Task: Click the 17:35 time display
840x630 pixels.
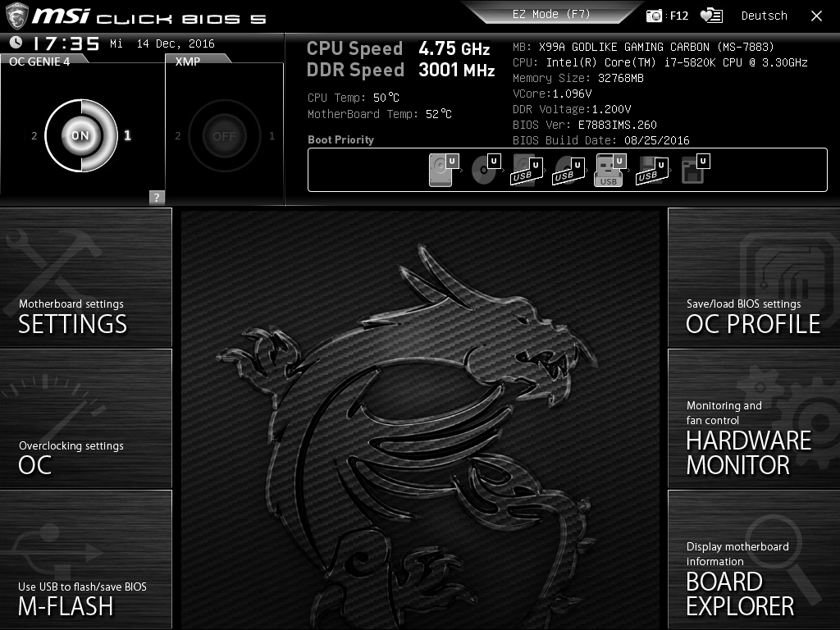Action: tap(66, 43)
